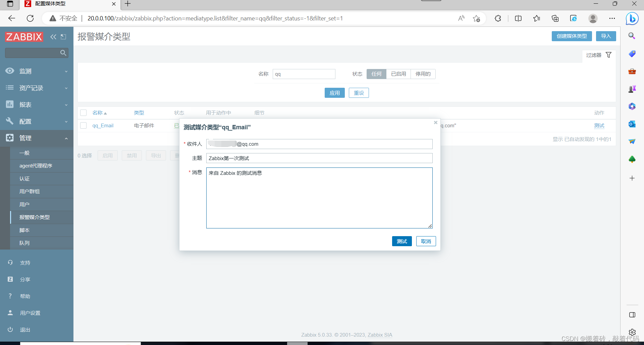The image size is (644, 345).
Task: Click the read aloud icon in address bar
Action: tap(462, 18)
